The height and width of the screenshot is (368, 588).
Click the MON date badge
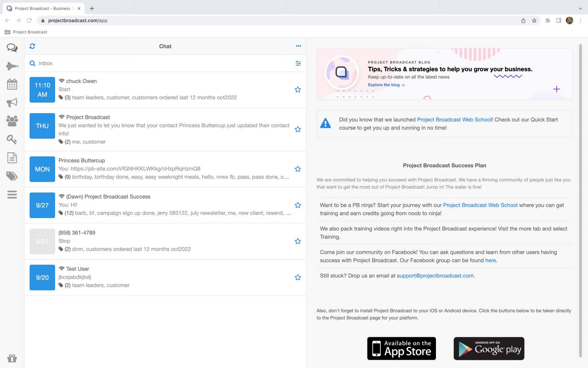42,169
